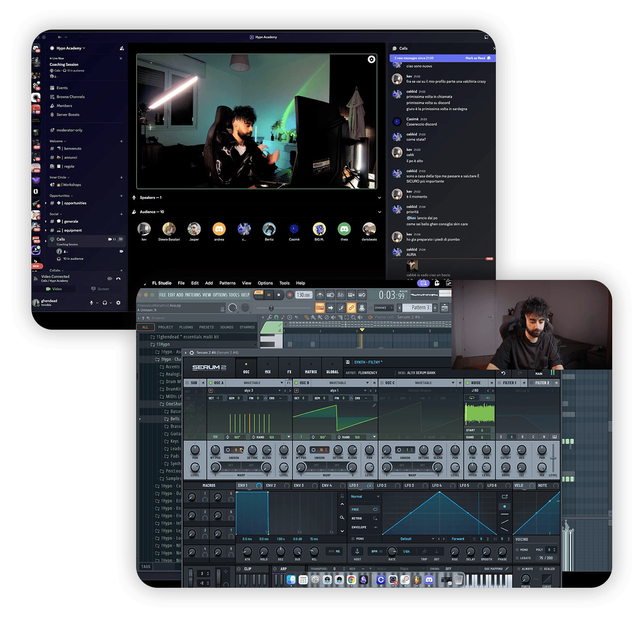Open the Patterns menu in macOS menu bar
The height and width of the screenshot is (644, 644).
pyautogui.click(x=228, y=283)
